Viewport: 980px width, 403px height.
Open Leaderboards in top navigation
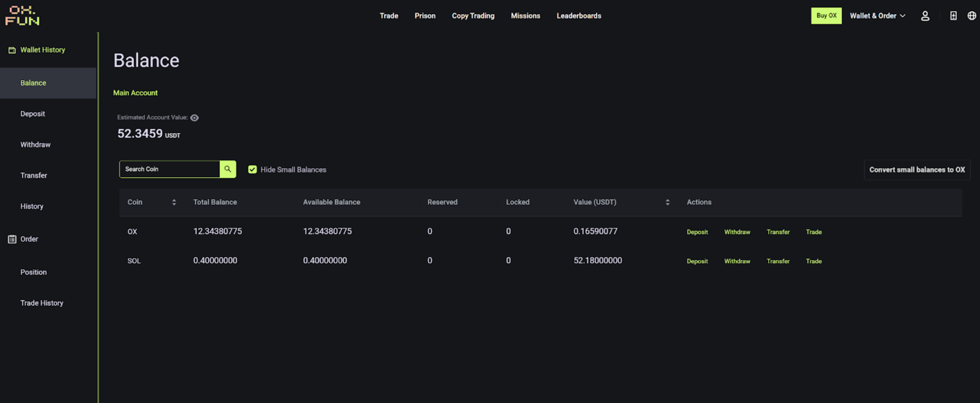(579, 16)
